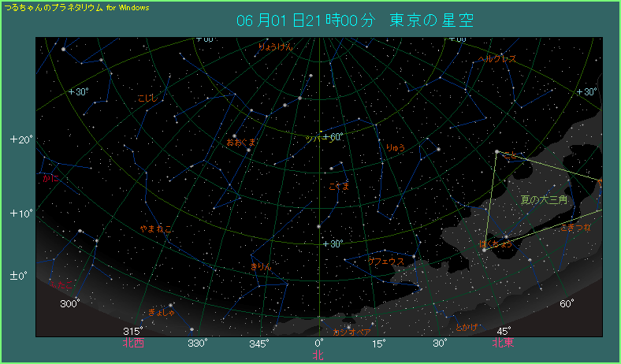621x364 pixels.
Task: Click the 北西 direction label
Action: pyautogui.click(x=133, y=343)
